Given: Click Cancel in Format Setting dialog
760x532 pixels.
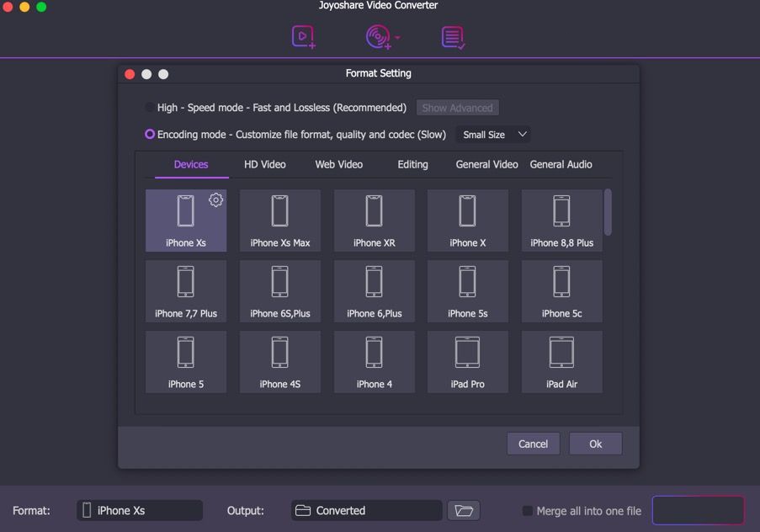Looking at the screenshot, I should [x=533, y=444].
